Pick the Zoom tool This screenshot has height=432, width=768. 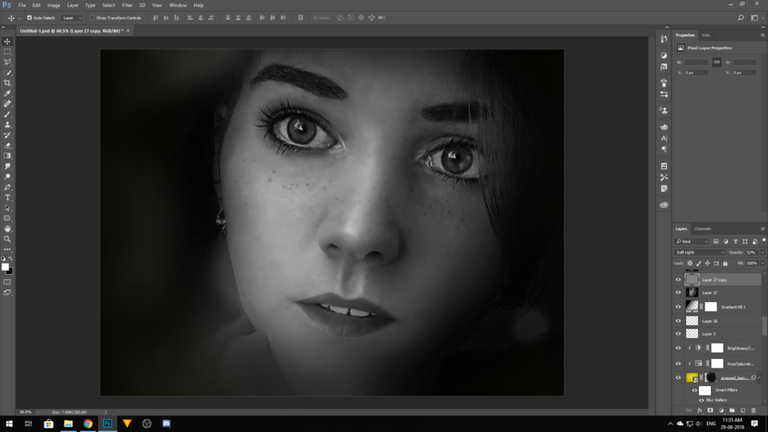(x=7, y=239)
